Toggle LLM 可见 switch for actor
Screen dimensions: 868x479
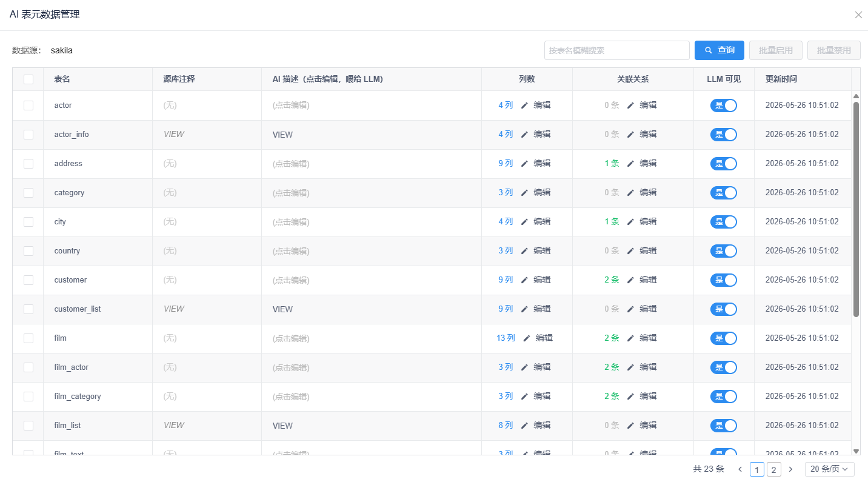pos(724,106)
